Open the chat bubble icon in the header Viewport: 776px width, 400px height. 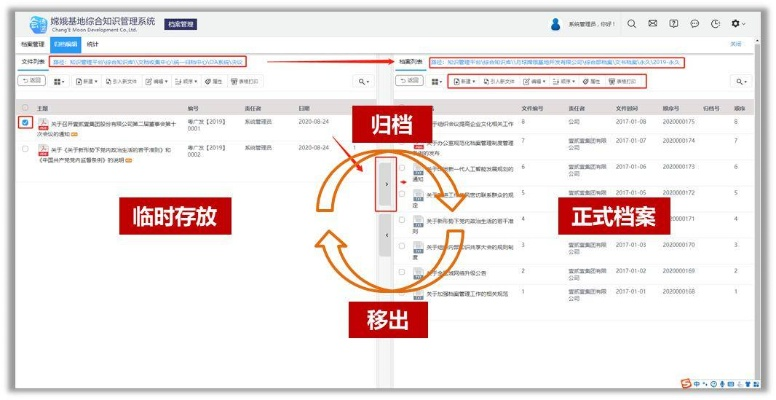(x=694, y=24)
